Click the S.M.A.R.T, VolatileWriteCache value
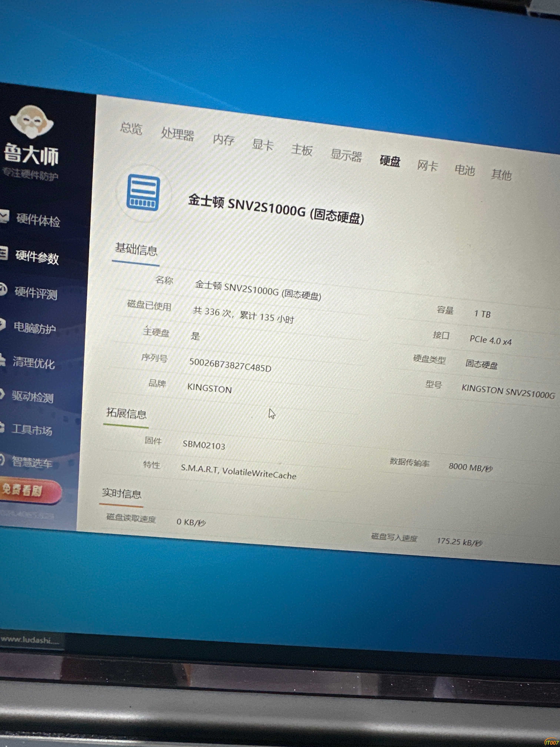Viewport: 560px width, 747px height. (238, 472)
